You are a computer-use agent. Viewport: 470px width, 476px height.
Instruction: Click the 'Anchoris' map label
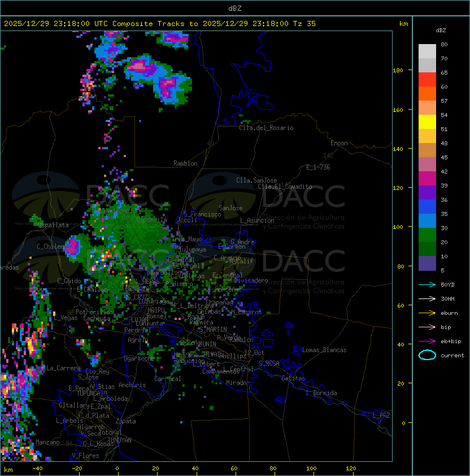point(132,385)
